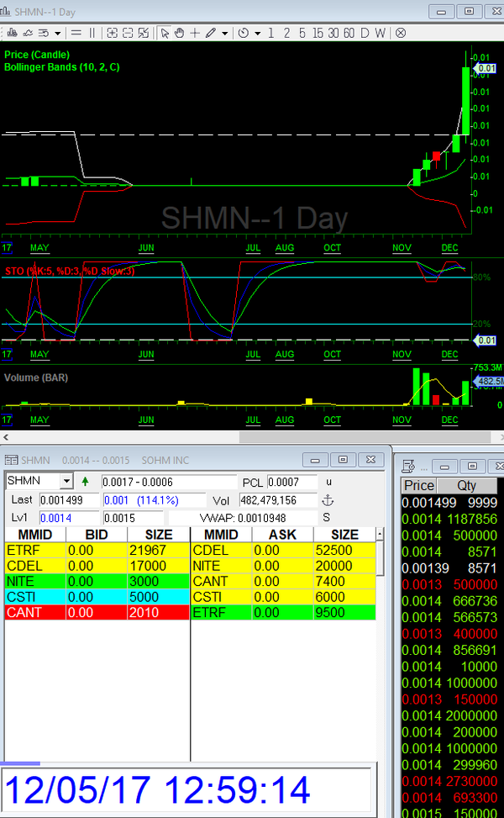This screenshot has height=818, width=504.
Task: Switch chart to Weekly (W) timeframe
Action: click(x=381, y=33)
